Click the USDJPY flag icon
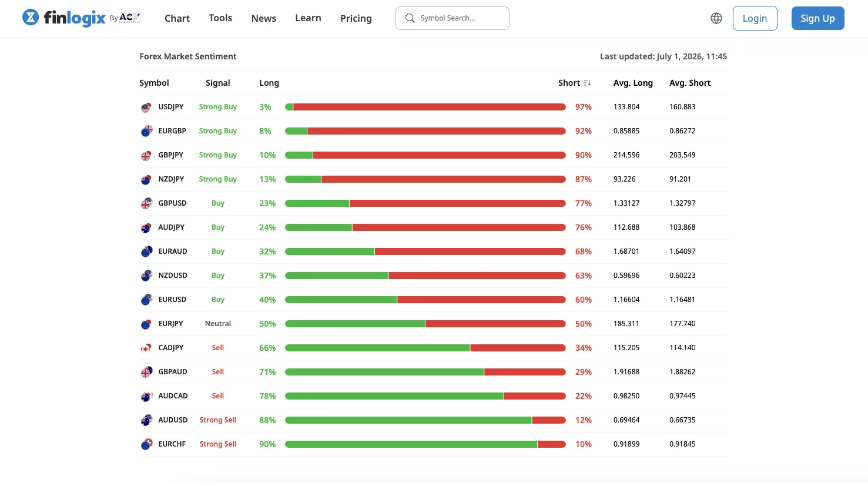Image resolution: width=868 pixels, height=483 pixels. point(146,108)
